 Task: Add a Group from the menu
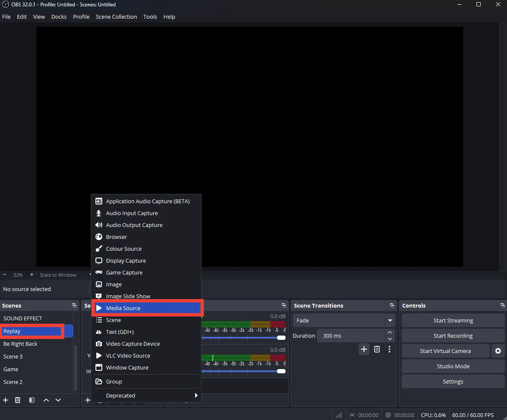coord(146,381)
